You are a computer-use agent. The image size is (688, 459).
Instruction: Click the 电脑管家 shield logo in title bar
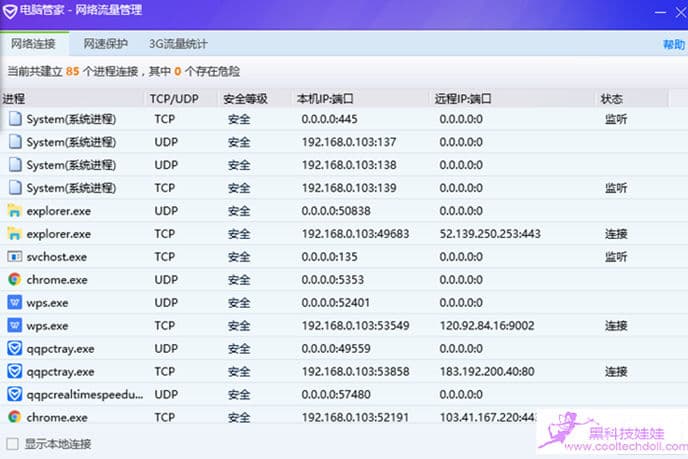coord(10,11)
